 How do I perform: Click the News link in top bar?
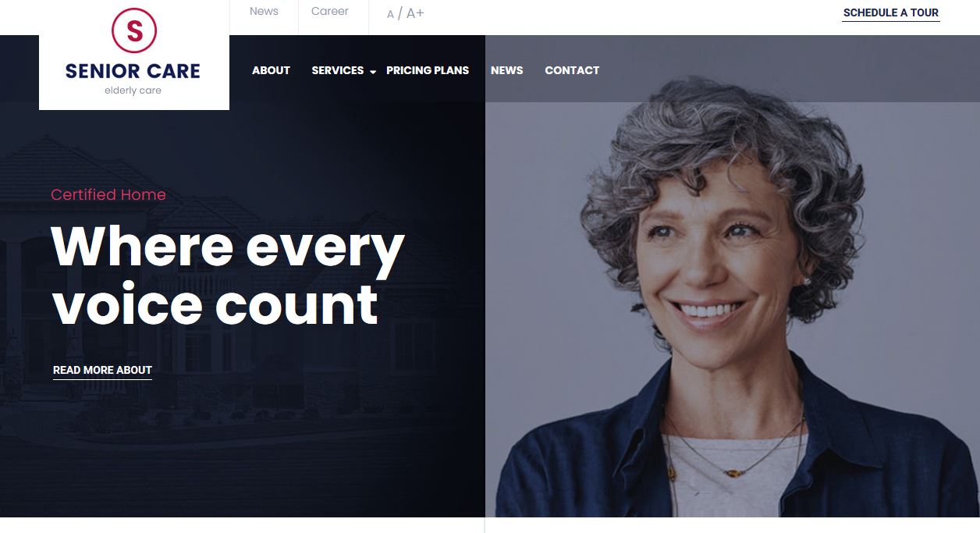tap(264, 11)
